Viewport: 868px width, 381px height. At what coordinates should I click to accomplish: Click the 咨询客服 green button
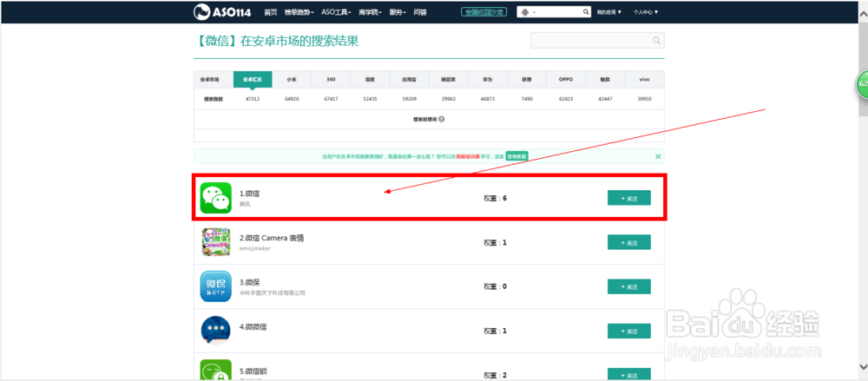point(517,157)
